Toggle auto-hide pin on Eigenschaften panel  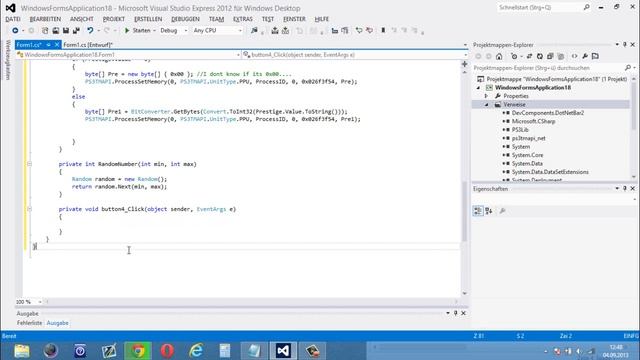point(624,189)
